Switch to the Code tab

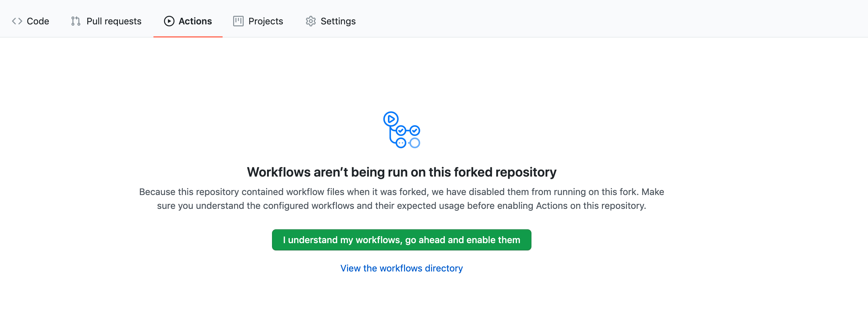38,21
